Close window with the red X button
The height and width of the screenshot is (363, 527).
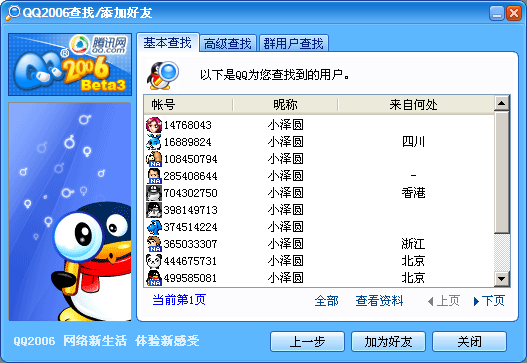coord(514,13)
